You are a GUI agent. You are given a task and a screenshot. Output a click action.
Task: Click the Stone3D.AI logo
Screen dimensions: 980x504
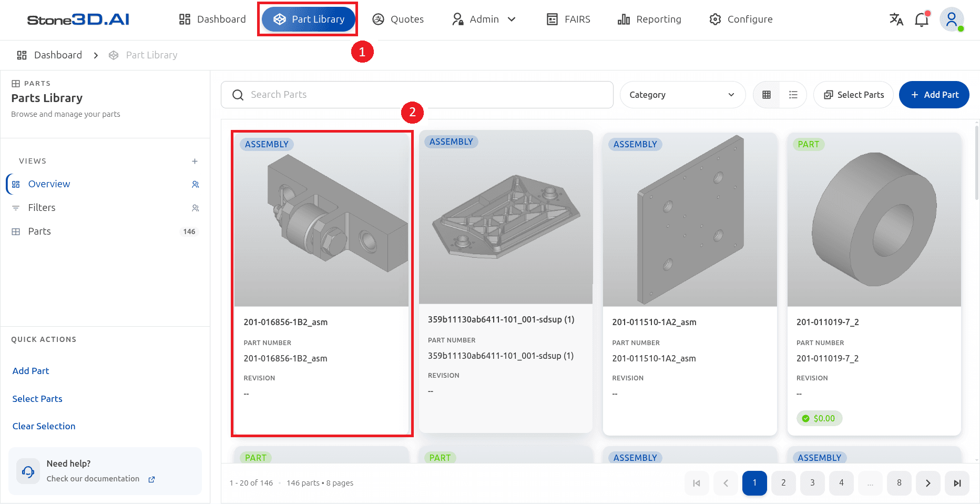click(x=78, y=19)
